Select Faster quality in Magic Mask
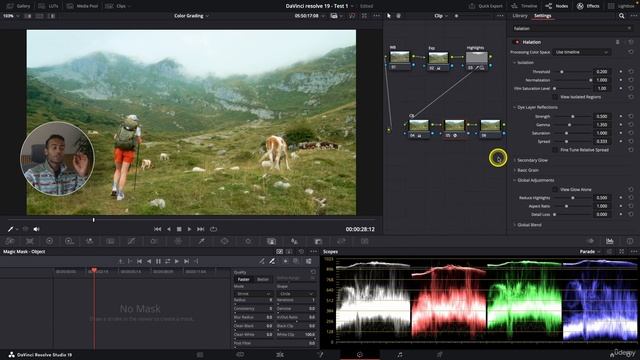 [x=244, y=280]
